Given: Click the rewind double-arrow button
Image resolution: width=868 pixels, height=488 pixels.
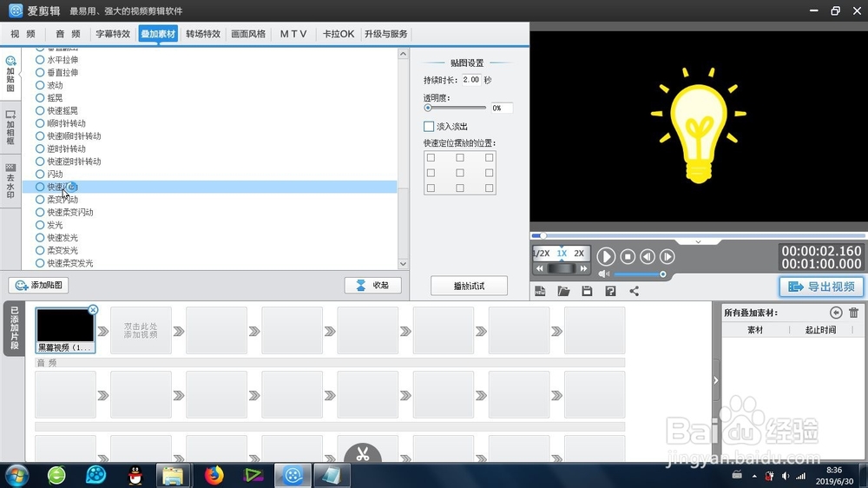Looking at the screenshot, I should tap(540, 268).
